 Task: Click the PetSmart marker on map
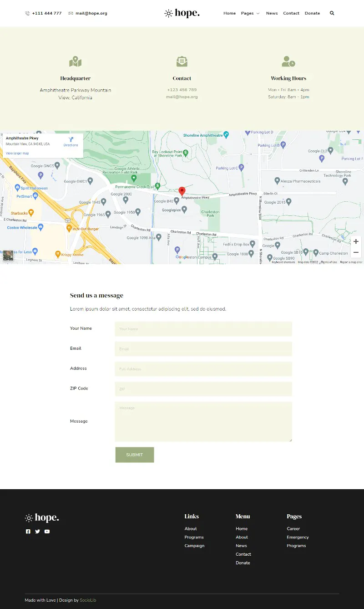[36, 196]
